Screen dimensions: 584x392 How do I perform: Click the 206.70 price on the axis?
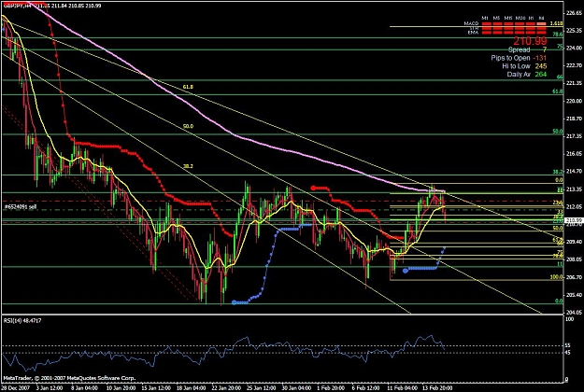coord(574,277)
